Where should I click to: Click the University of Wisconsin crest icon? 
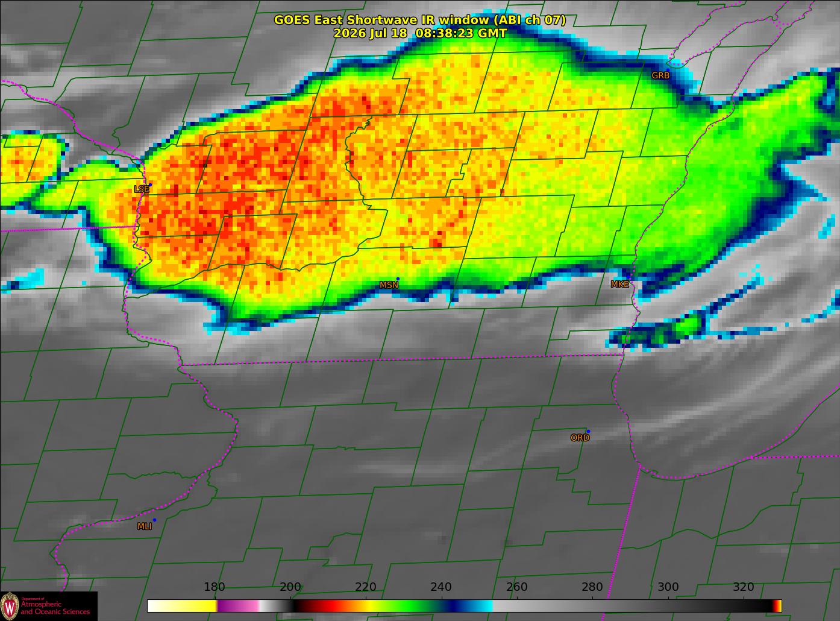pyautogui.click(x=10, y=607)
